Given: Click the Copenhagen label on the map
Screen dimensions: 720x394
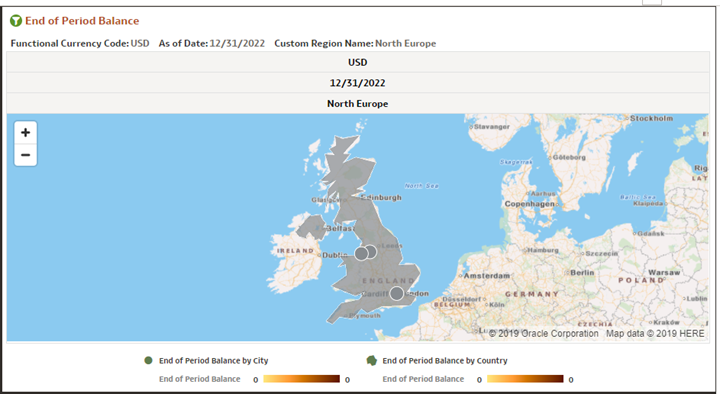Looking at the screenshot, I should [529, 204].
